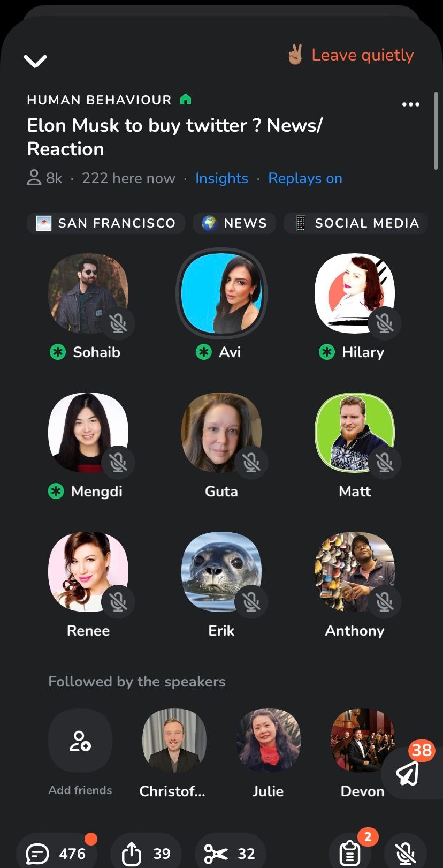This screenshot has width=443, height=868.
Task: Tap Leave quietly
Action: point(351,55)
